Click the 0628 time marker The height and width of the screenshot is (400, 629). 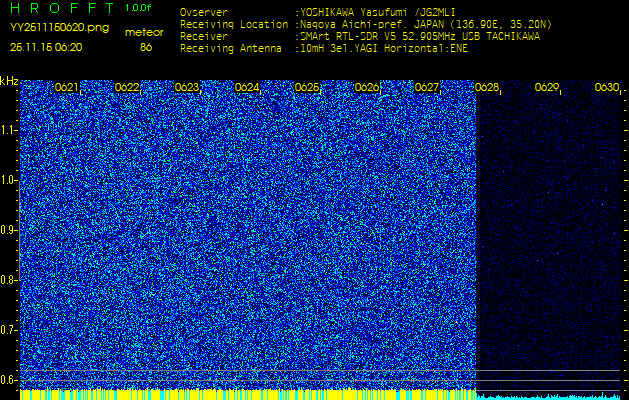tap(487, 87)
